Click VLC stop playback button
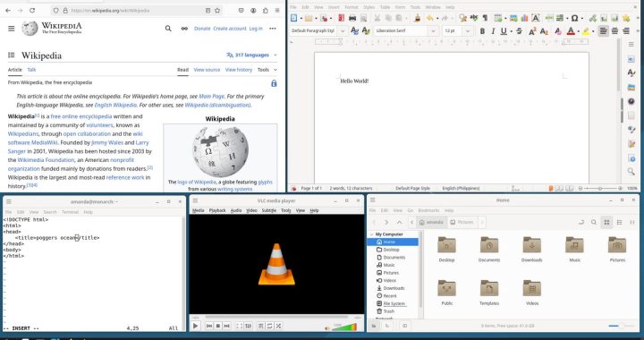This screenshot has height=340, width=644. tap(218, 326)
